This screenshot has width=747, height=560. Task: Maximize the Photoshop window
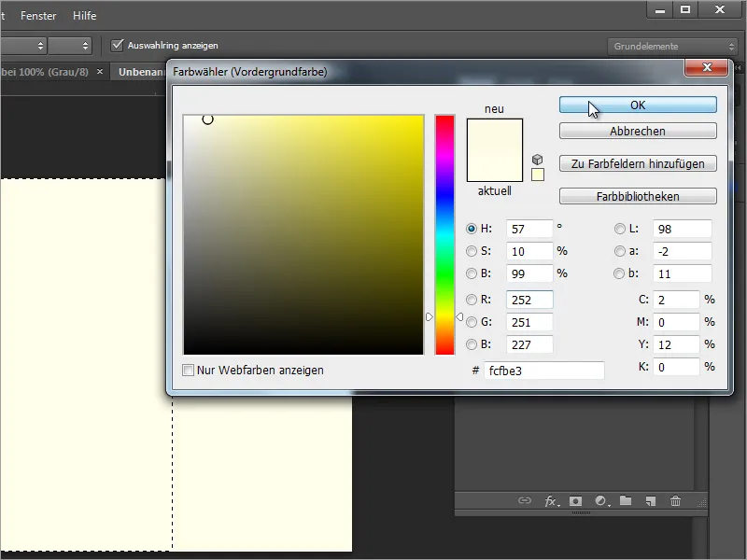[685, 10]
